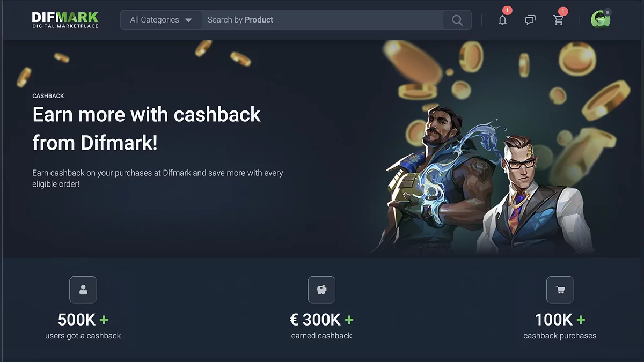
Task: Click the '€ 300K +' earned cashback statistic
Action: pos(321,320)
